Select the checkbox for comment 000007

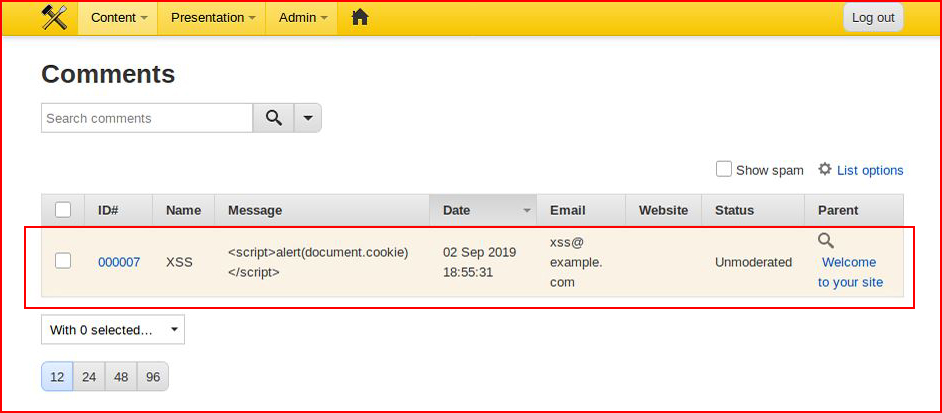(62, 261)
